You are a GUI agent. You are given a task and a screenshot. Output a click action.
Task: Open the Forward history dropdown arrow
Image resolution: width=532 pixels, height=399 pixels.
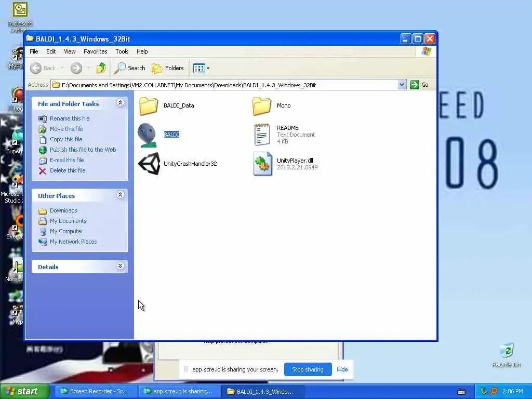88,68
